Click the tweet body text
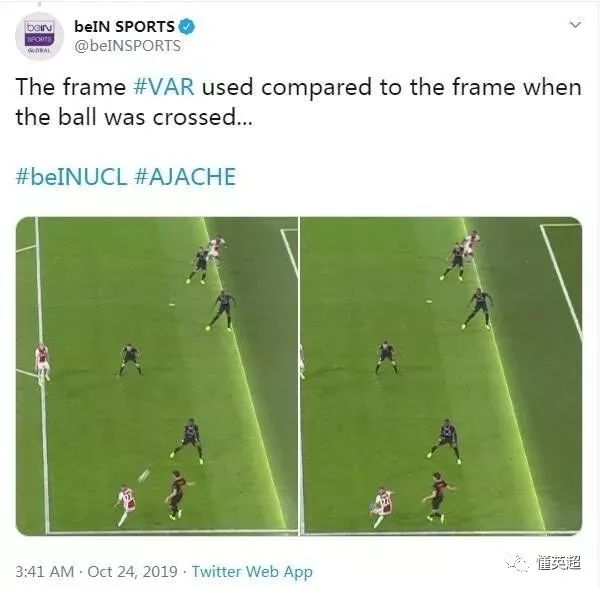Image resolution: width=600 pixels, height=589 pixels. (298, 102)
